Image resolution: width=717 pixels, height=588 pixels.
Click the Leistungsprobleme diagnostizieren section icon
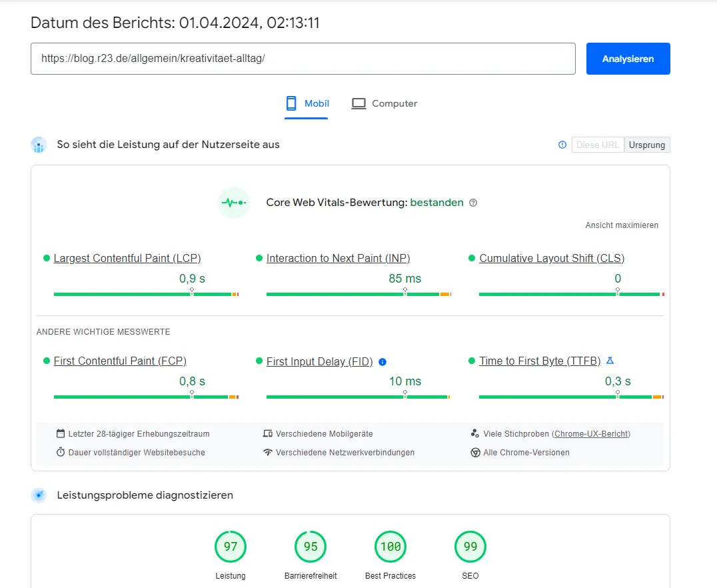(x=39, y=495)
